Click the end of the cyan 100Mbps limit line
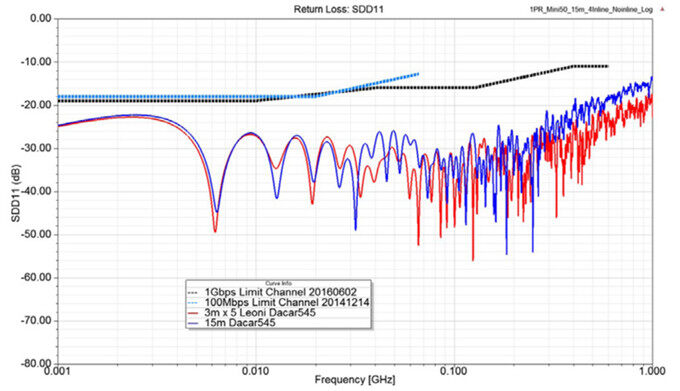Viewport: 680px width, 391px height. [x=418, y=74]
